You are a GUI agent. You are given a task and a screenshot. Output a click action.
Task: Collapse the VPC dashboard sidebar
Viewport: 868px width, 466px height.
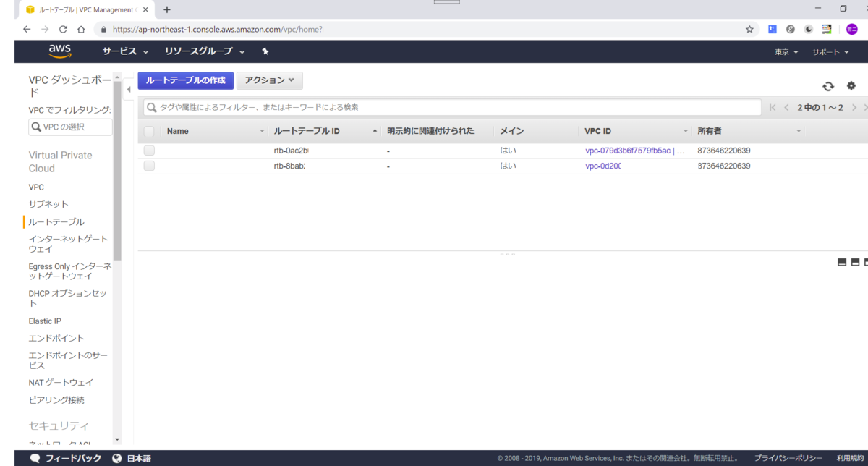[x=128, y=89]
